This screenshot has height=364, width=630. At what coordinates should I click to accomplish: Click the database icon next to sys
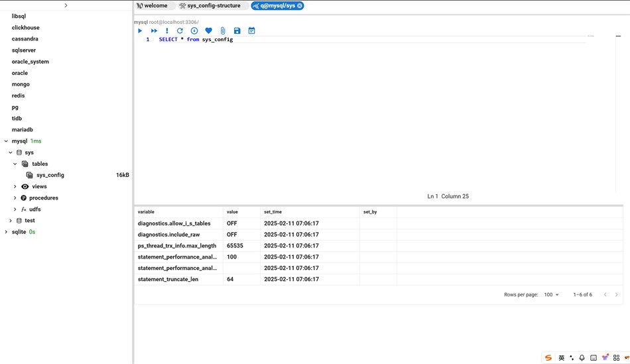click(19, 152)
